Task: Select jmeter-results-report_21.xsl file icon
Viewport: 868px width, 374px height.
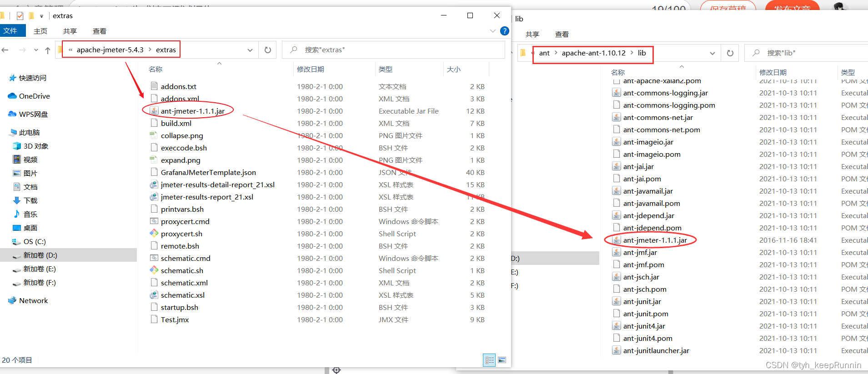Action: (154, 197)
